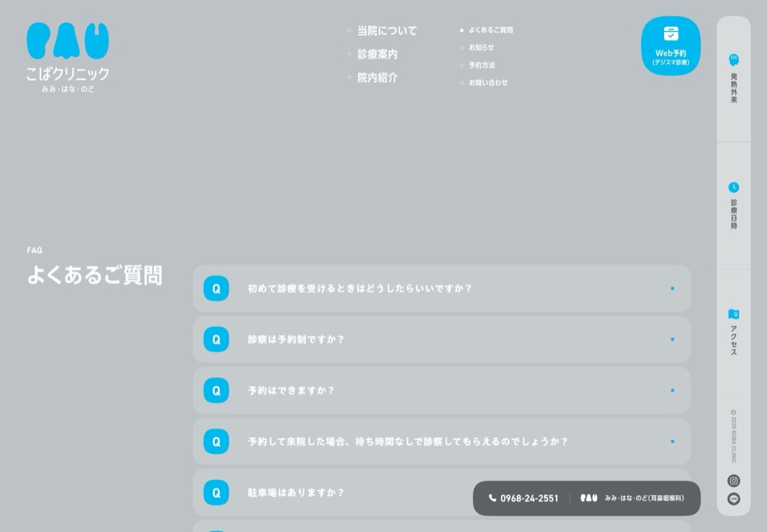This screenshot has height=532, width=767.
Task: Call phone number 0968-24-2551
Action: pyautogui.click(x=529, y=498)
